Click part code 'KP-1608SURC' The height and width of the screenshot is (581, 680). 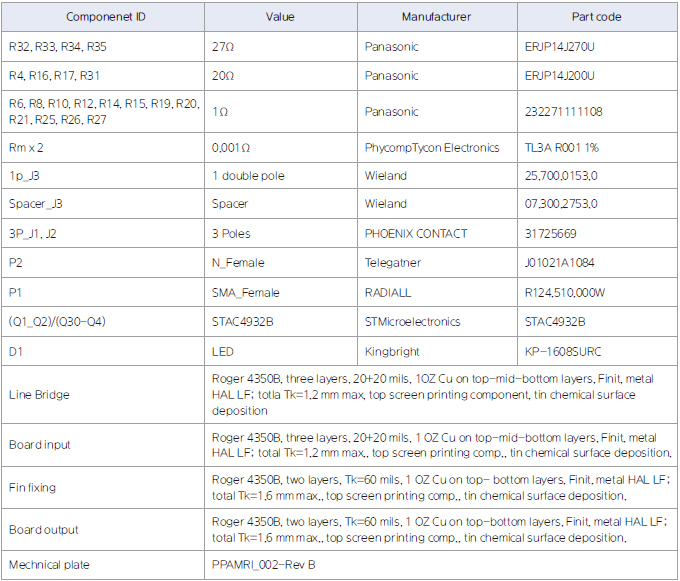click(x=563, y=352)
